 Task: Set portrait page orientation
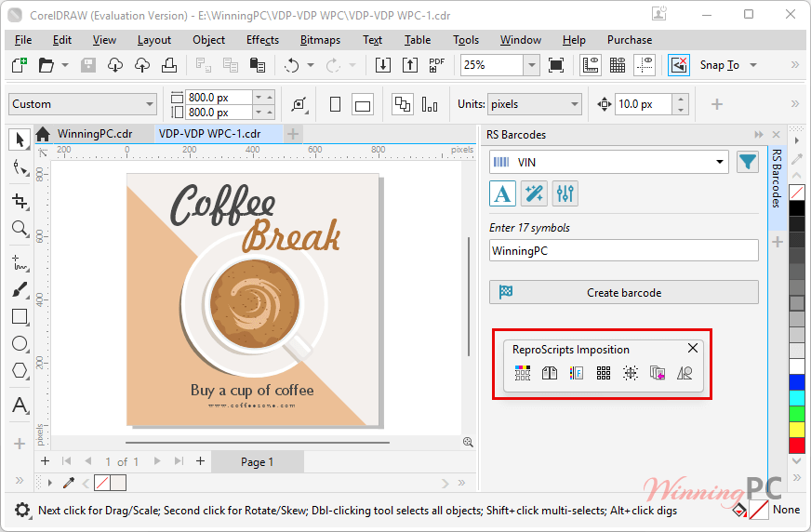coord(335,104)
